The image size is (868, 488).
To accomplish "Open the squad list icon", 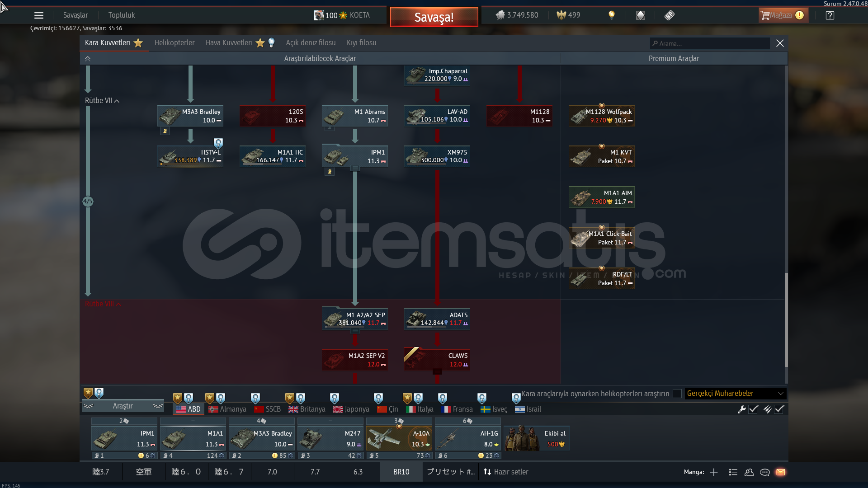I will point(733,472).
